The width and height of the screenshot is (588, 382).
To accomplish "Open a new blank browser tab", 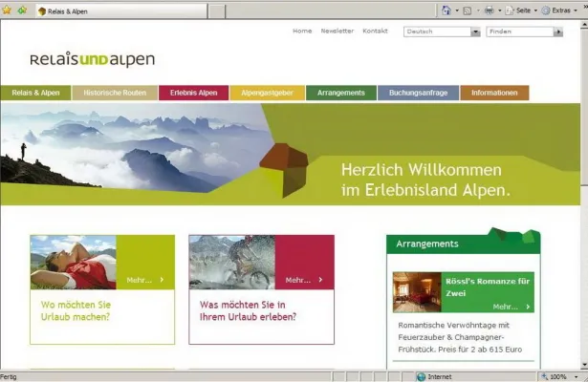I will pyautogui.click(x=217, y=11).
